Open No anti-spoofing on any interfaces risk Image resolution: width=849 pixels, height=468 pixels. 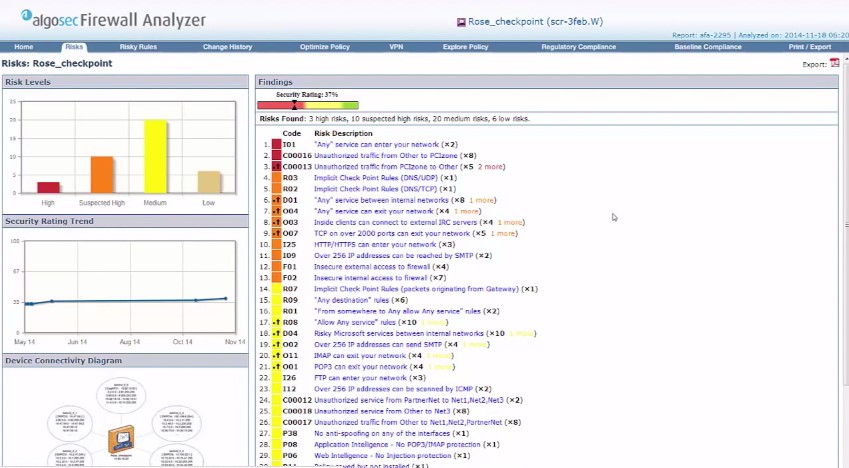coord(382,433)
